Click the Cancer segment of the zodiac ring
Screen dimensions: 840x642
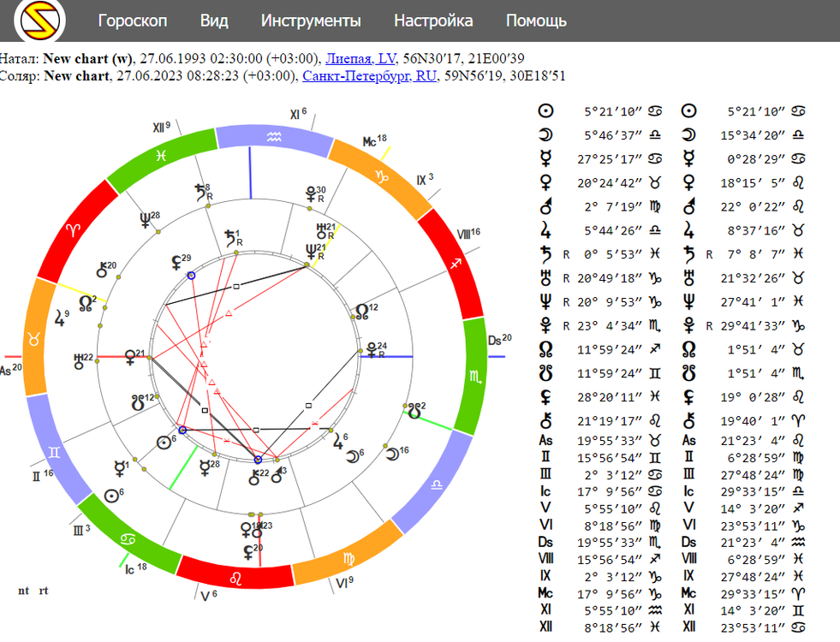pos(128,538)
